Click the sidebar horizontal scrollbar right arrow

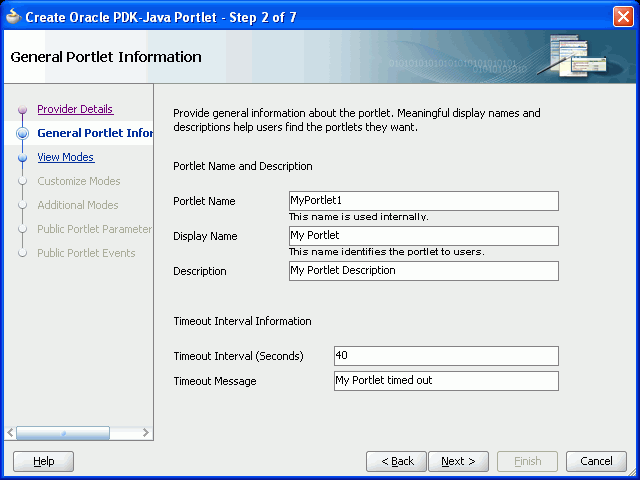point(145,433)
